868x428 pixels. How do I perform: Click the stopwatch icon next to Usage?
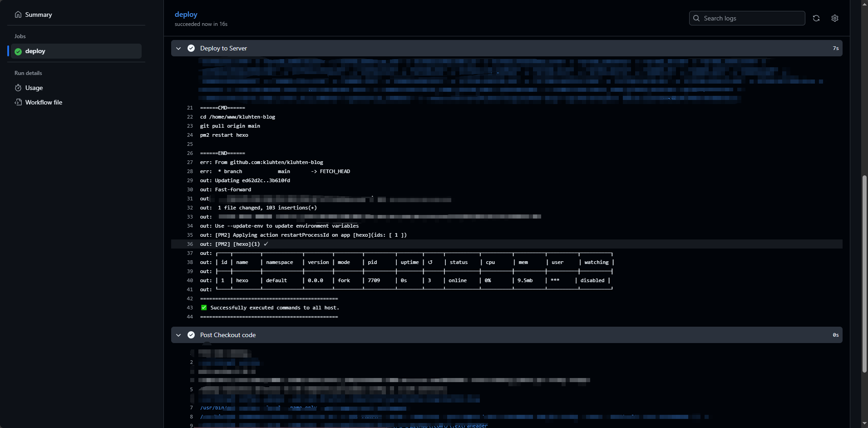(x=18, y=88)
